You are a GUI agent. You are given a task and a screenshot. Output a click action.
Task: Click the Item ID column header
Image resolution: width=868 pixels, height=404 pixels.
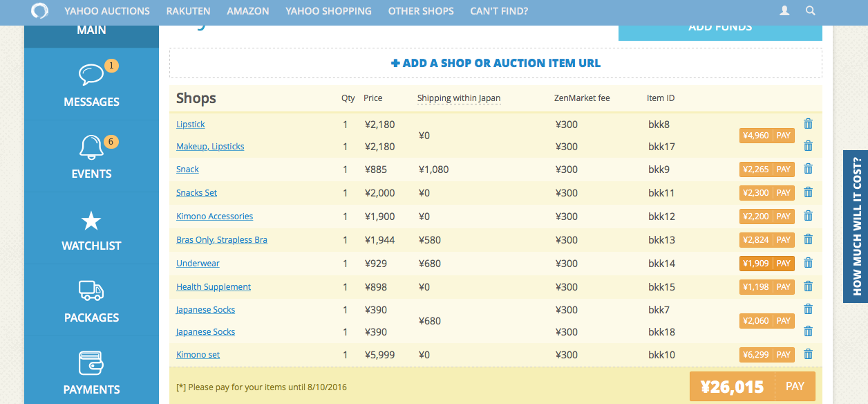click(661, 98)
